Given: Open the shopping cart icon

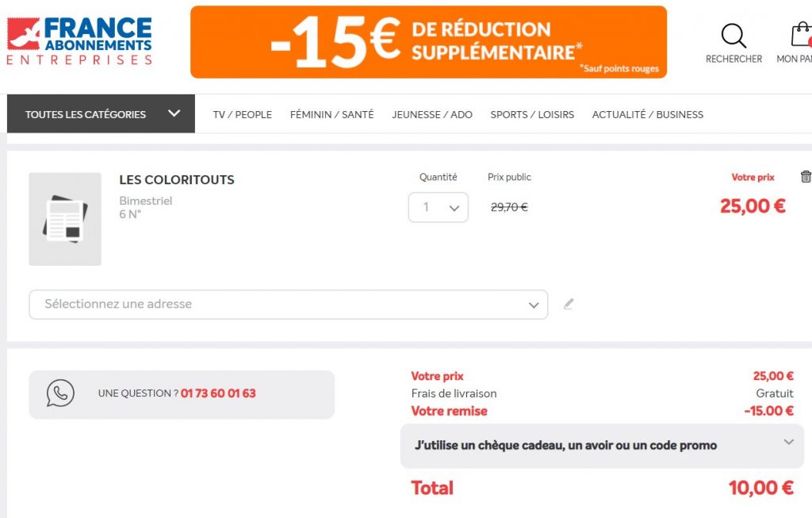Looking at the screenshot, I should click(801, 36).
